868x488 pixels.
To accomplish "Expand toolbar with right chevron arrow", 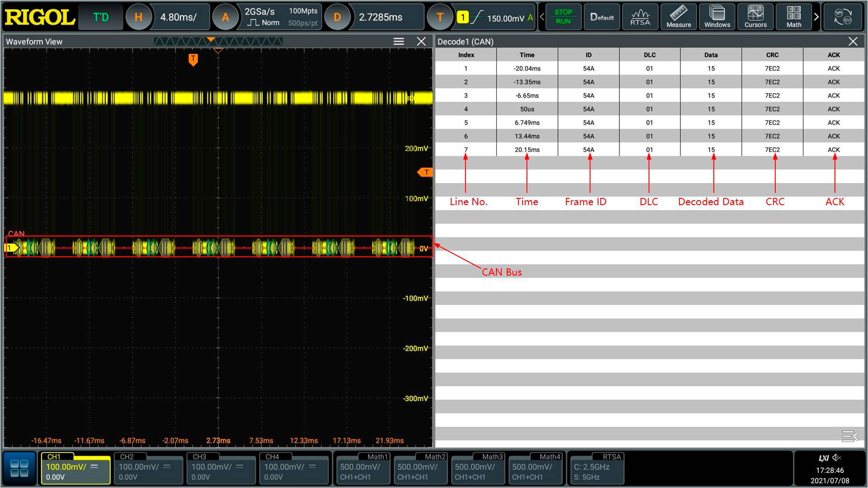I will click(816, 17).
